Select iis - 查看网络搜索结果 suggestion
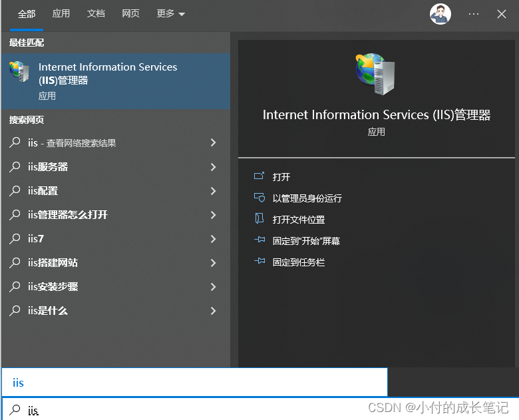519x420 pixels. click(116, 142)
